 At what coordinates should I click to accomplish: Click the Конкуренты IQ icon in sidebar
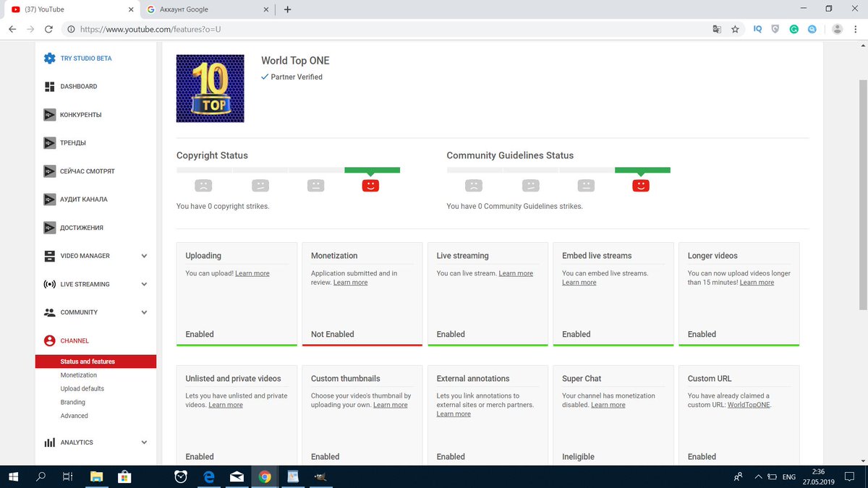(x=49, y=115)
